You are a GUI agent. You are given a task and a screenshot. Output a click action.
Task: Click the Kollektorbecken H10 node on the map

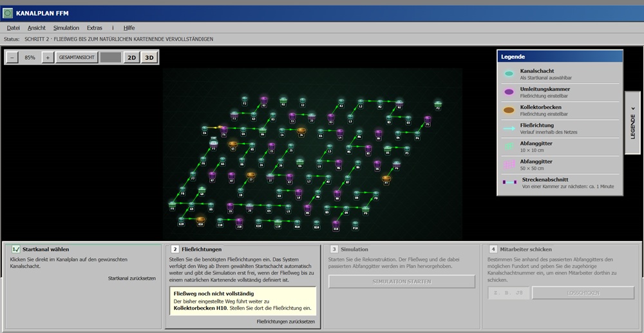pos(200,220)
